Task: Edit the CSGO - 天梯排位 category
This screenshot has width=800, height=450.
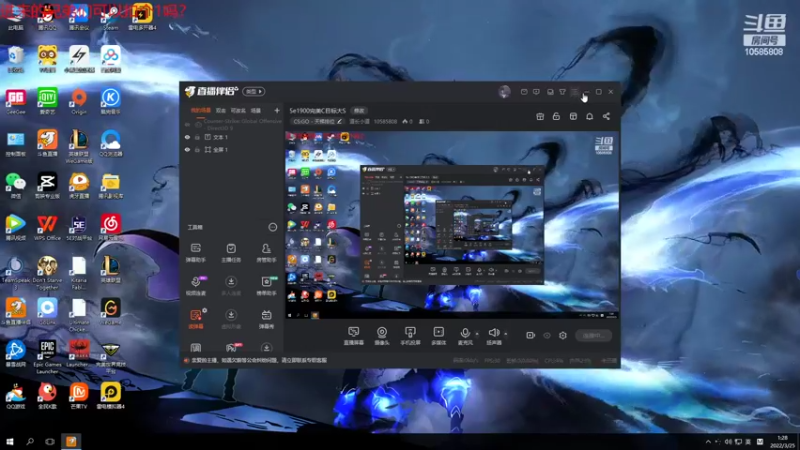Action: [317, 121]
